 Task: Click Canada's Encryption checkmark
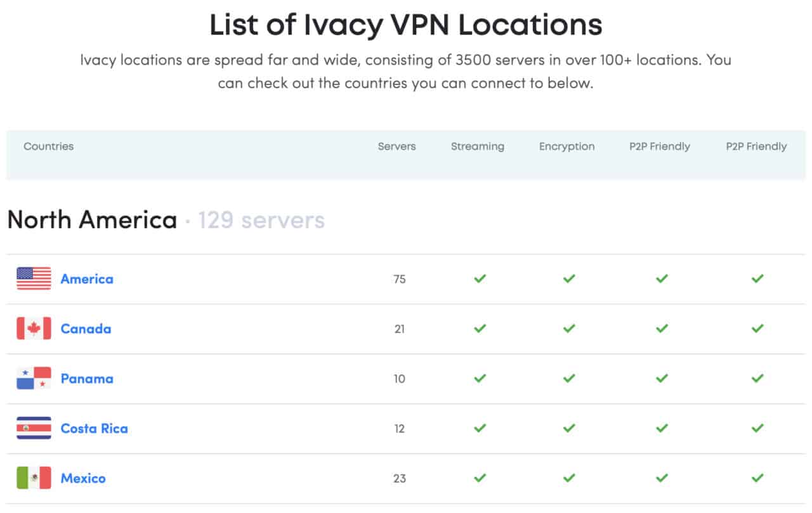[x=570, y=328]
